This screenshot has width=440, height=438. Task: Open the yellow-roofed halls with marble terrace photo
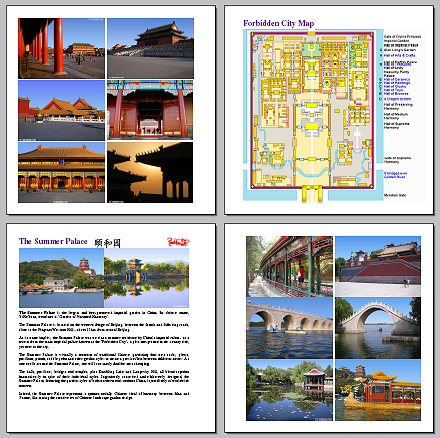[61, 110]
